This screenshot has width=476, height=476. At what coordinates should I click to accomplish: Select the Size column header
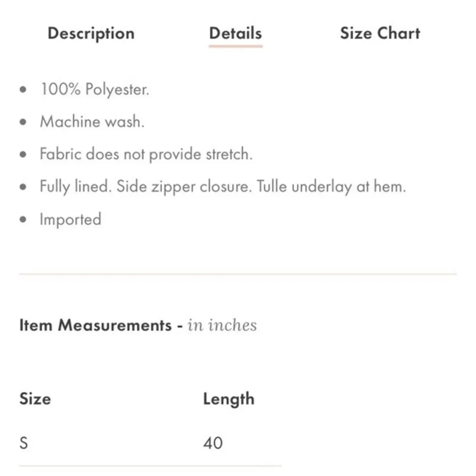pos(34,399)
